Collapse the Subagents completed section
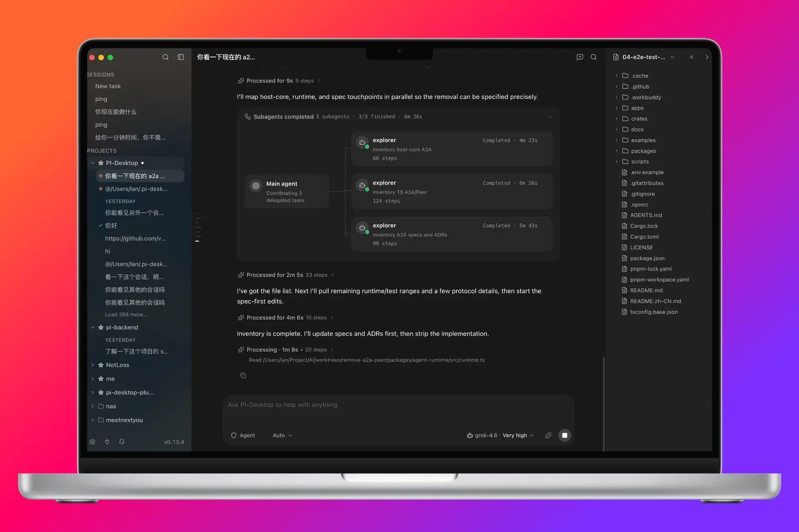The height and width of the screenshot is (532, 799). pyautogui.click(x=550, y=117)
